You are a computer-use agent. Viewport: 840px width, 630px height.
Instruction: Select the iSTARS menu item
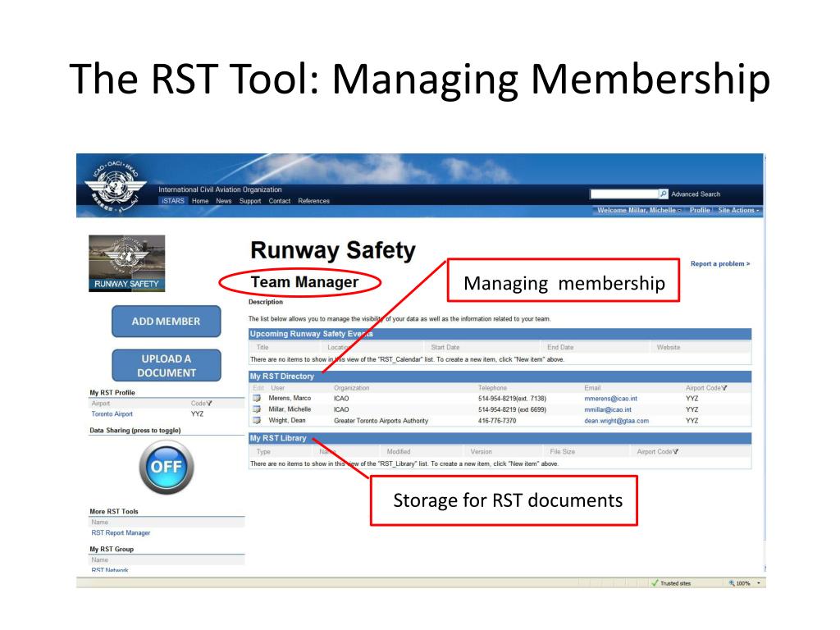pos(173,201)
